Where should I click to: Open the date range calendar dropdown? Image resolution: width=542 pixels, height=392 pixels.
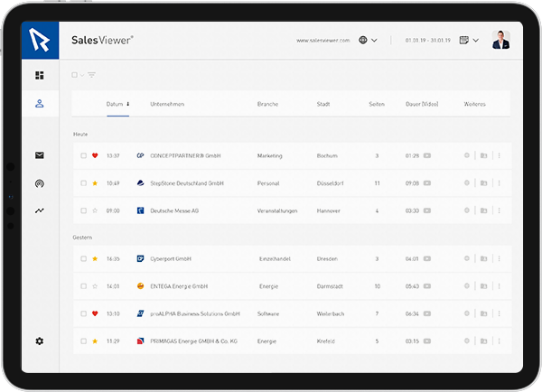(468, 41)
